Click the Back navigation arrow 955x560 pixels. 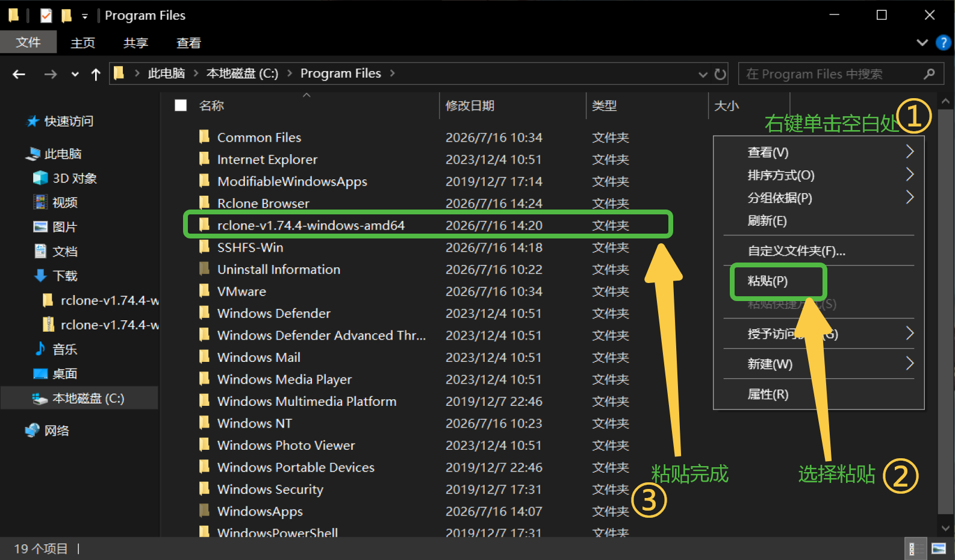19,74
